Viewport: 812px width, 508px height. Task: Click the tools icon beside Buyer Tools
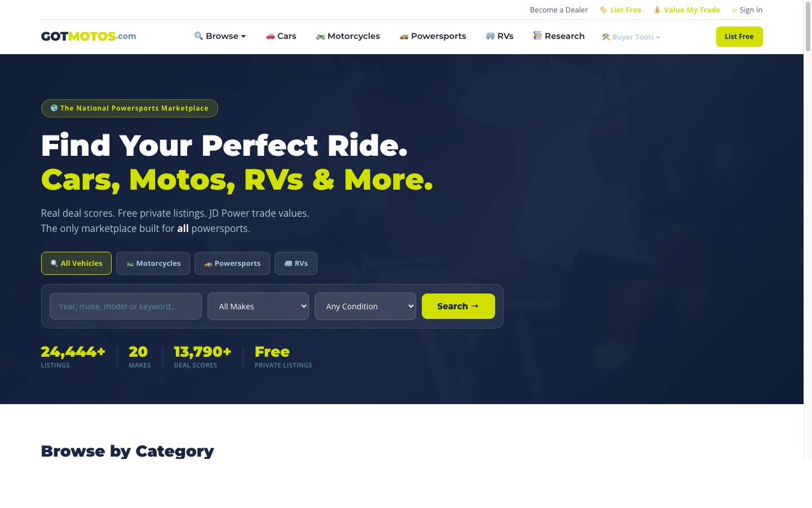(x=606, y=37)
